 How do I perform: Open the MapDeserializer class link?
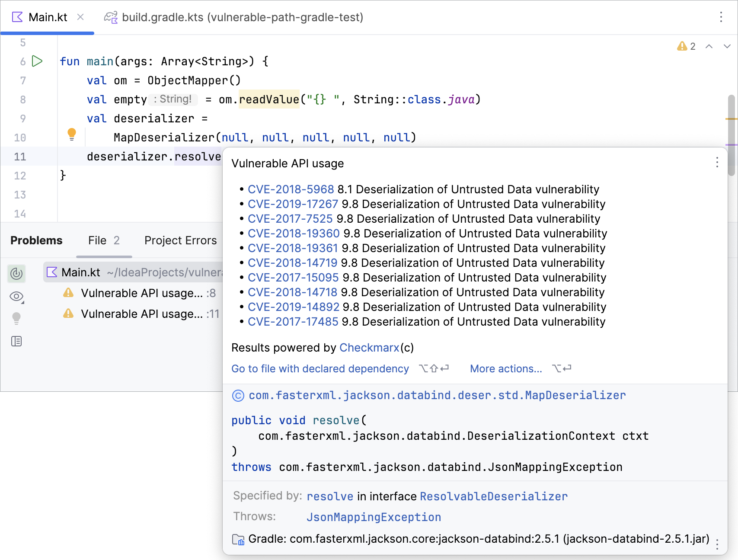pos(437,395)
